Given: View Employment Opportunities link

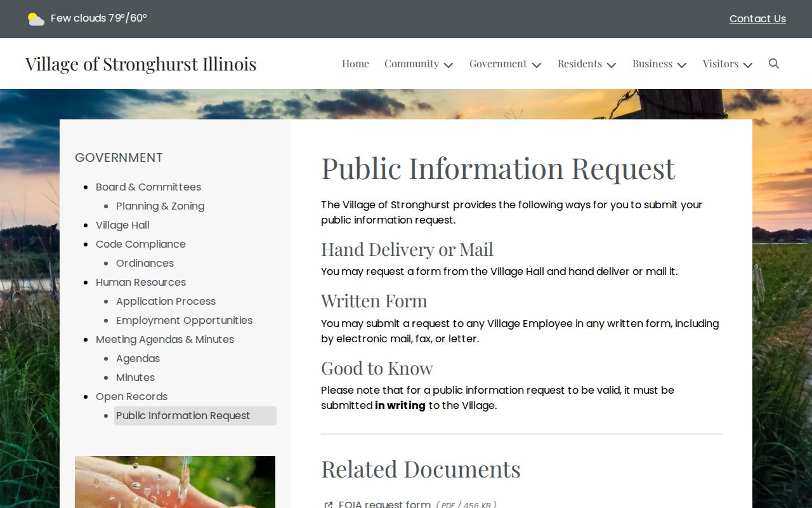Looking at the screenshot, I should point(184,320).
